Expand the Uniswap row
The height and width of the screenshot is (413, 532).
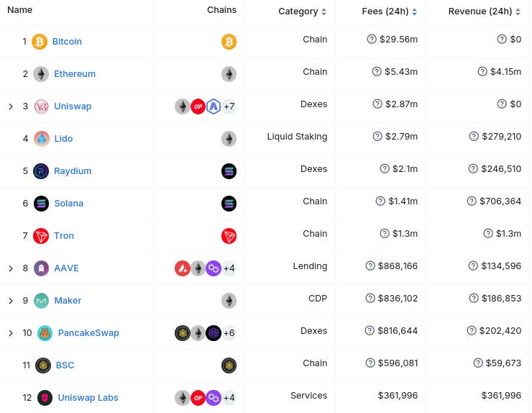(11, 106)
